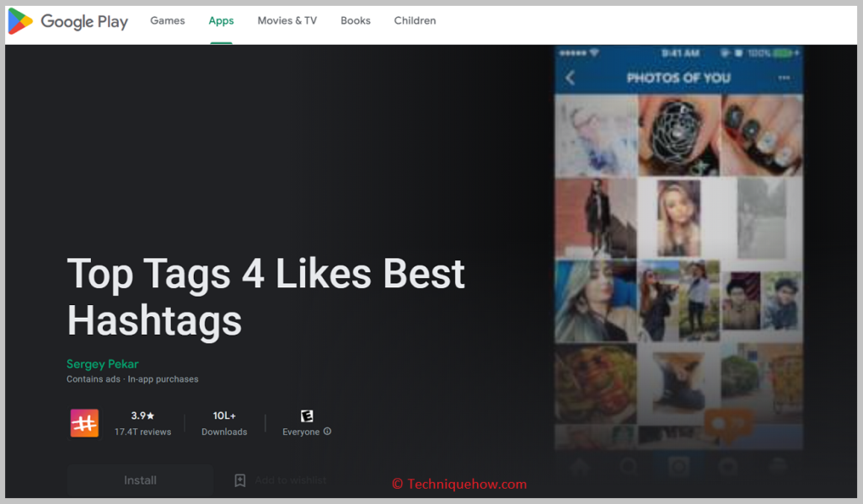
Task: Click the Add to wishlist link
Action: coord(291,480)
